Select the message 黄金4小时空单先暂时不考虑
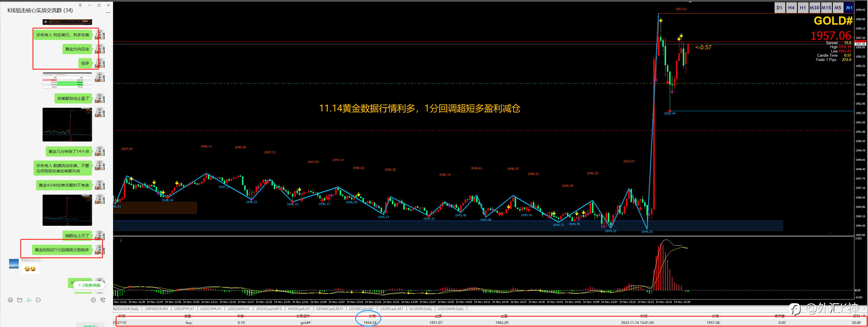The width and height of the screenshot is (868, 327). 64,185
